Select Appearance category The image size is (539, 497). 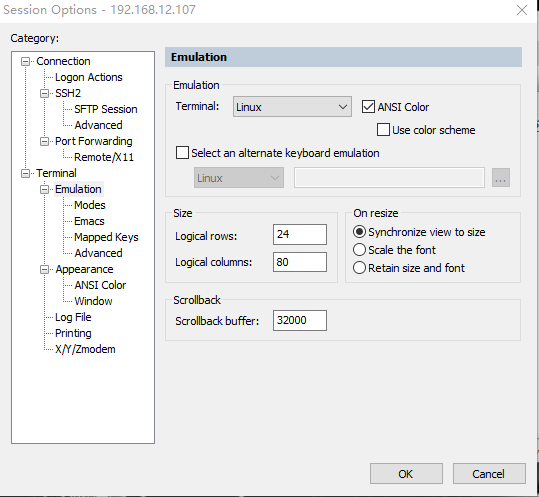(x=84, y=269)
